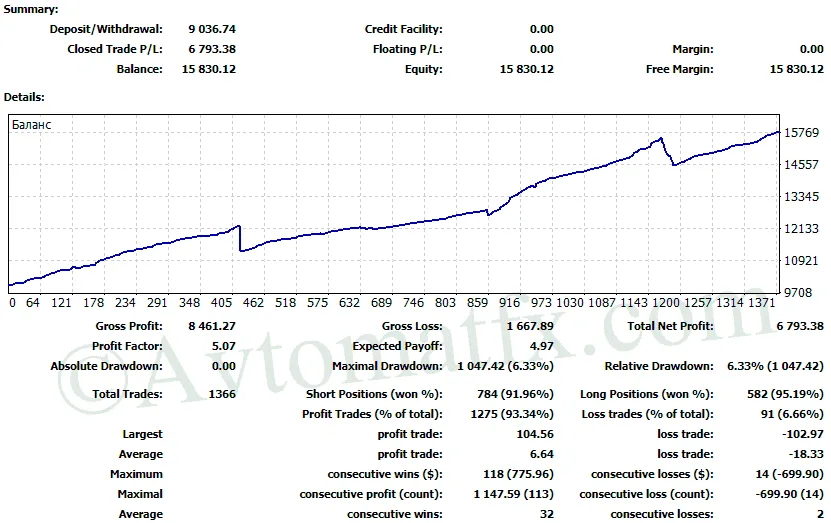Select the Gross Loss value 1 667.89

click(530, 326)
